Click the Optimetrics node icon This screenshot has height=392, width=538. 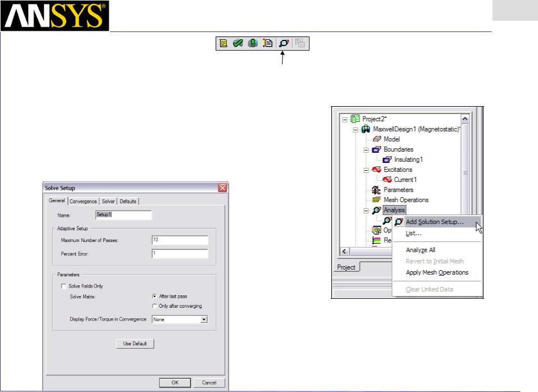[377, 230]
